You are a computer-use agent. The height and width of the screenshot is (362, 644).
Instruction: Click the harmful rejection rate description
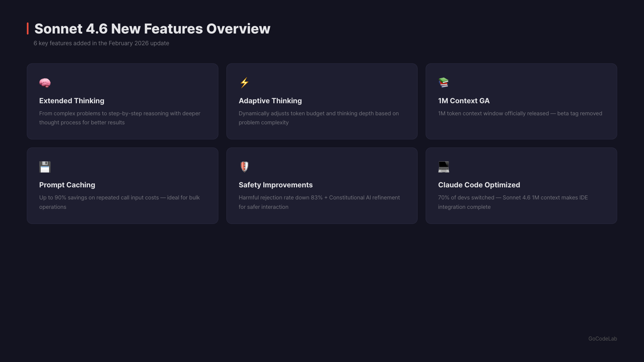pyautogui.click(x=319, y=202)
